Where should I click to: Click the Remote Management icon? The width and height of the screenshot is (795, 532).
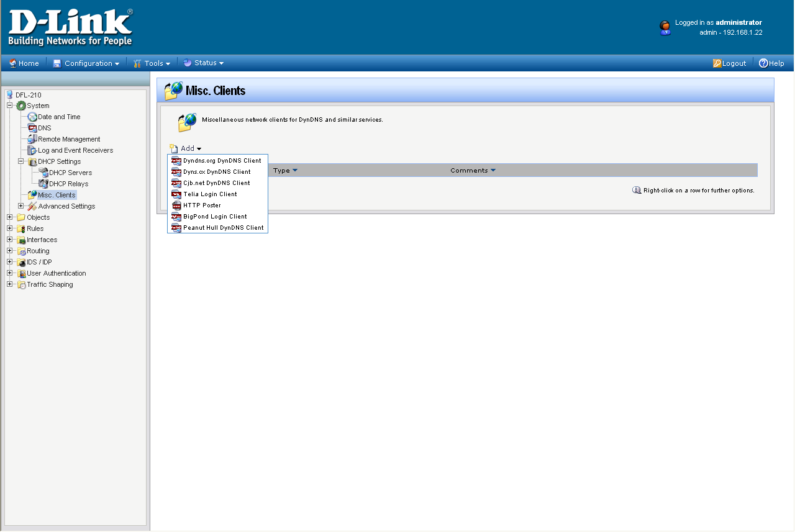tap(32, 139)
